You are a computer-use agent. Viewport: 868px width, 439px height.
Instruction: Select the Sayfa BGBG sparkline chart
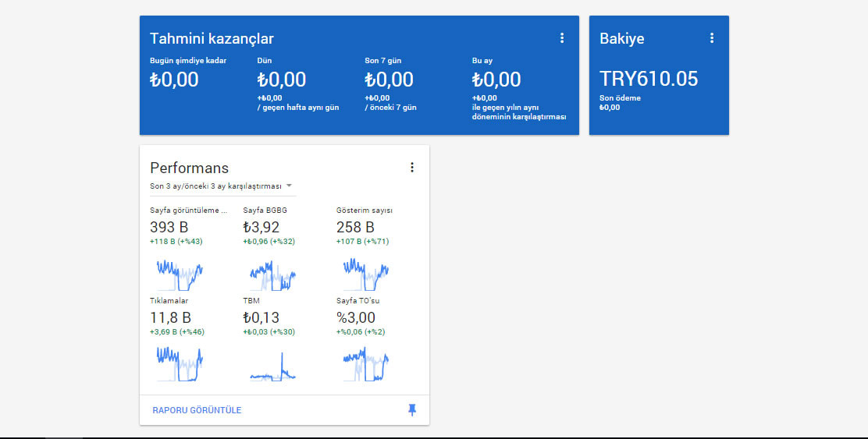pyautogui.click(x=272, y=275)
